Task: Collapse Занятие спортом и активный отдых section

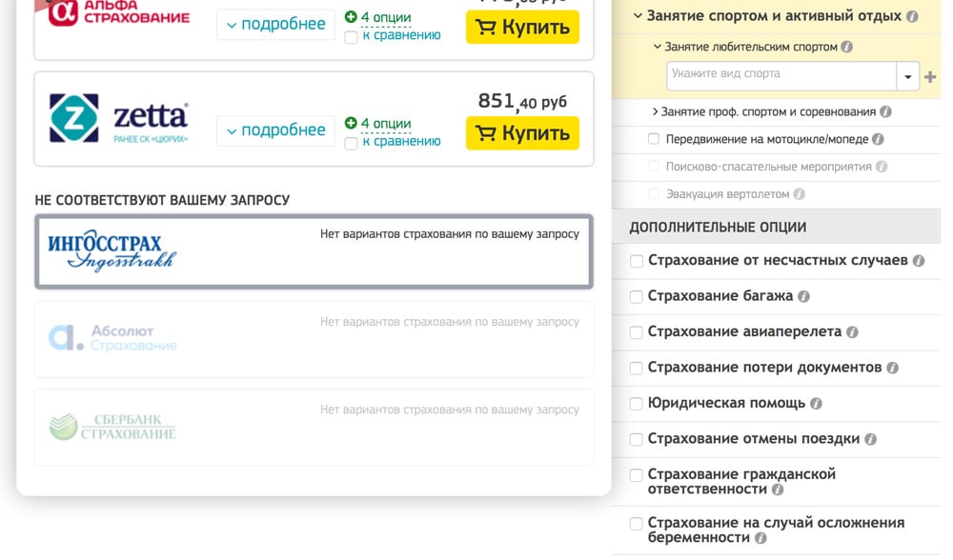Action: [x=638, y=16]
